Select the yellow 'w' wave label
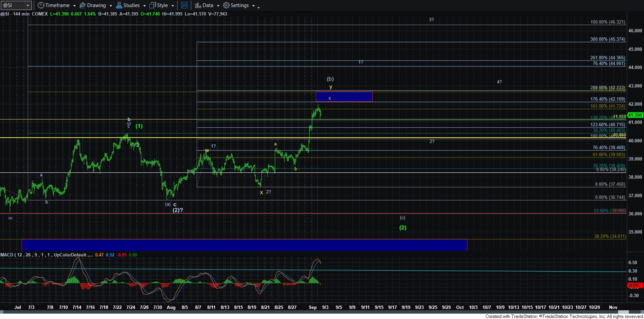 click(x=207, y=150)
